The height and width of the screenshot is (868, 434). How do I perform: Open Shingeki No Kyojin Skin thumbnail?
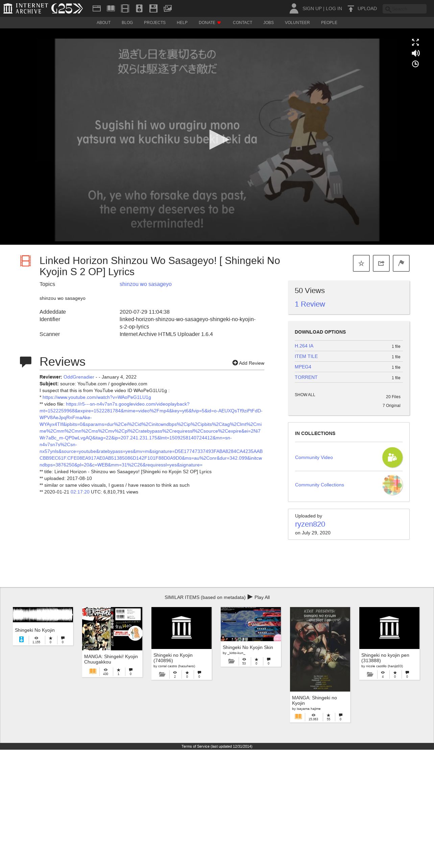click(251, 624)
